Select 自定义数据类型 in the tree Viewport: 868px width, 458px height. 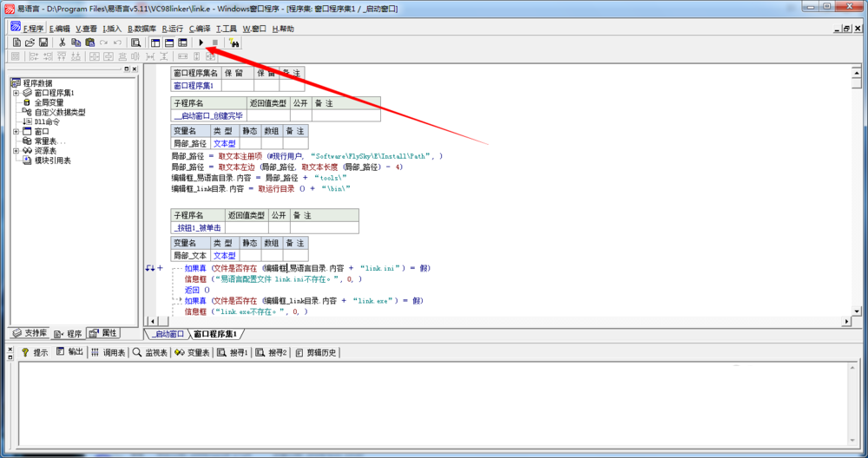point(60,112)
